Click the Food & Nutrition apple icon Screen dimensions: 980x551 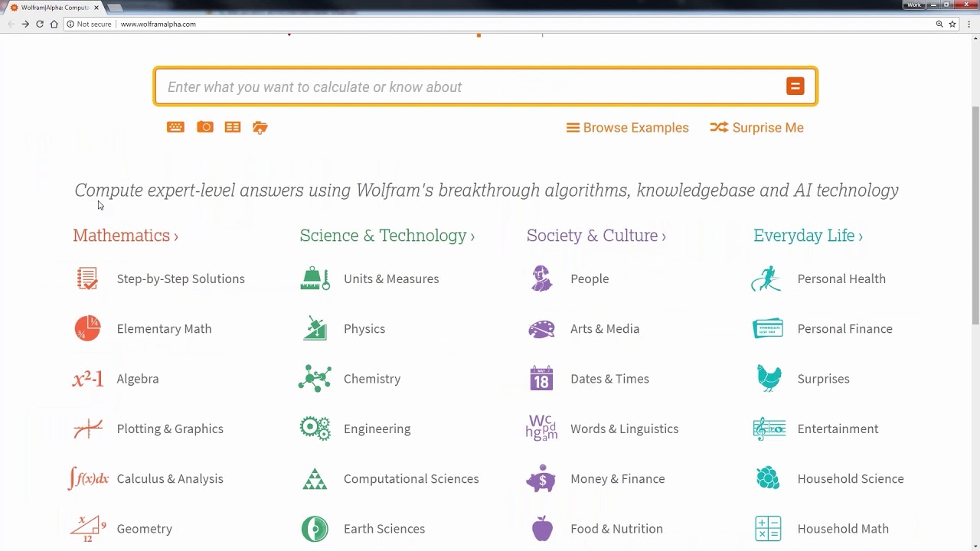(542, 528)
